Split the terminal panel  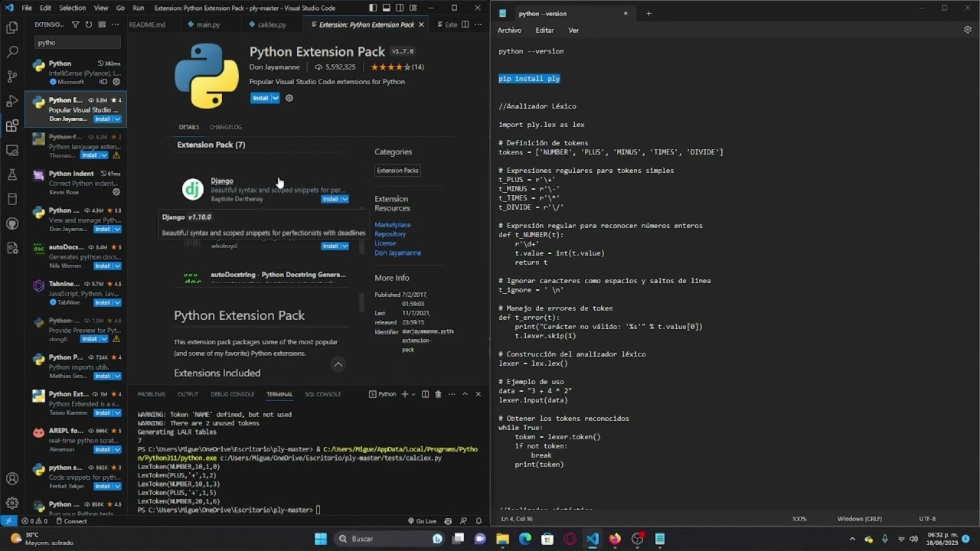coord(425,394)
